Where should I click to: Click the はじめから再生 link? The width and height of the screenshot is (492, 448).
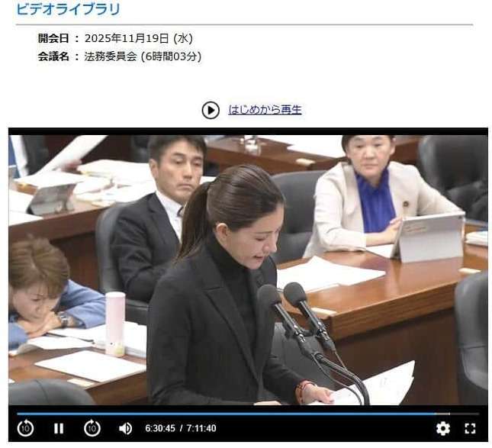click(x=265, y=110)
